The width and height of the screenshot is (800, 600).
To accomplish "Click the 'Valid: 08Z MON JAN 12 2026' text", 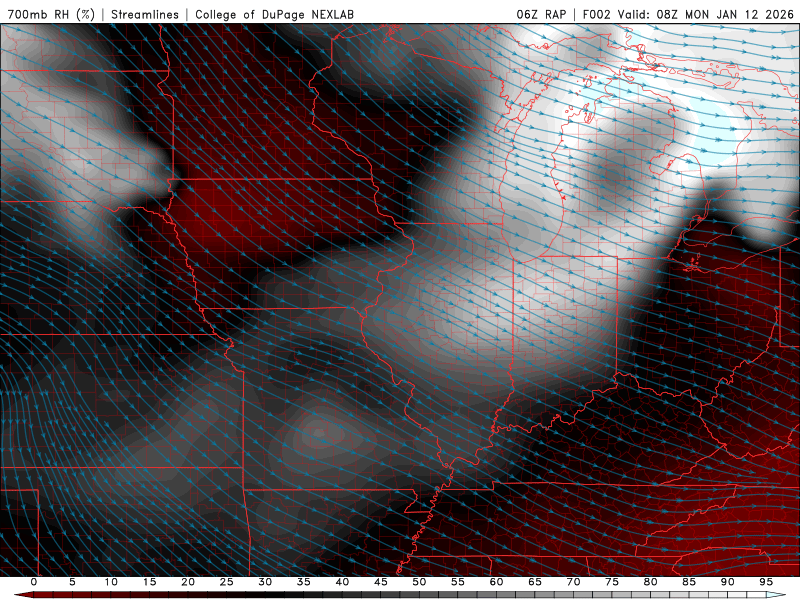I will pyautogui.click(x=706, y=14).
